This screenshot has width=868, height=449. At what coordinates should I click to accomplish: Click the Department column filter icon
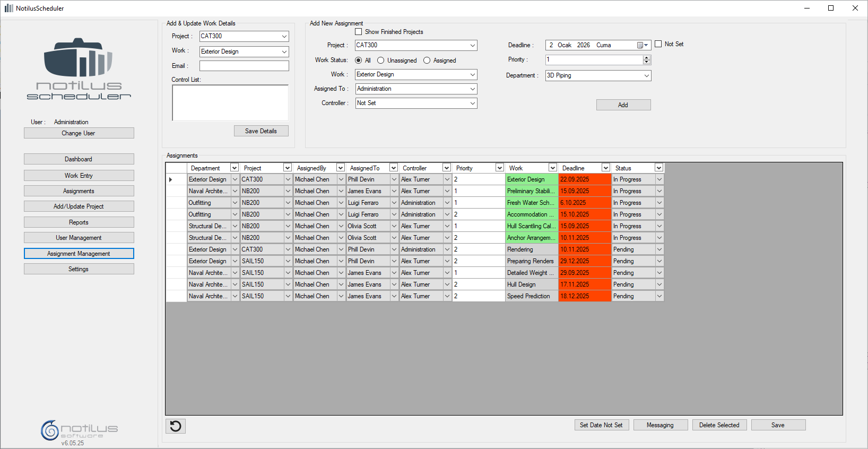tap(234, 168)
